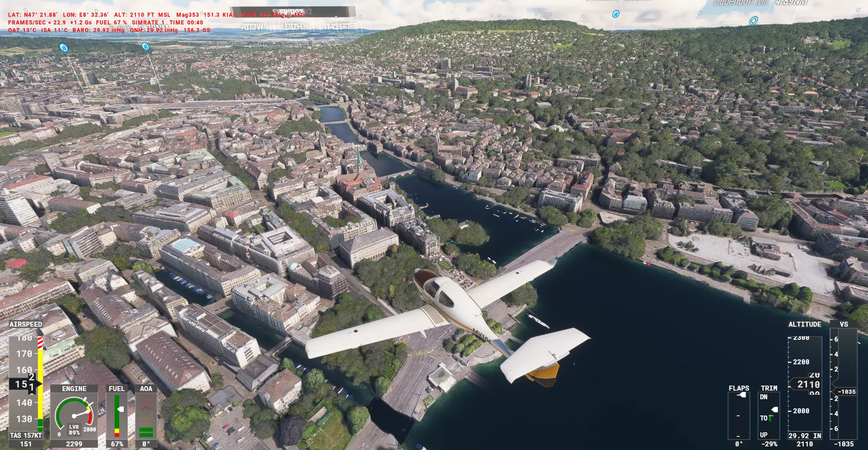The width and height of the screenshot is (868, 450).
Task: Select the blue POI marker near the Zurich label
Action: (145, 46)
